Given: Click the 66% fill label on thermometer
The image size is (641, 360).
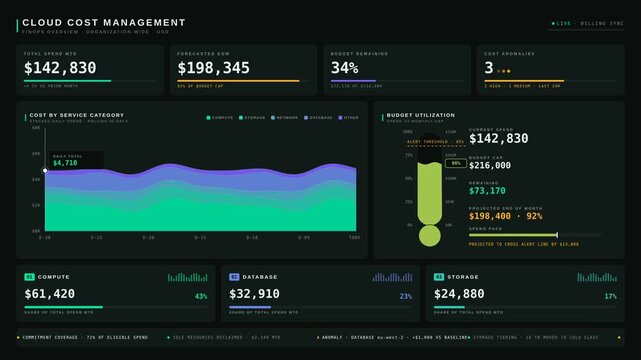Looking at the screenshot, I should 456,163.
